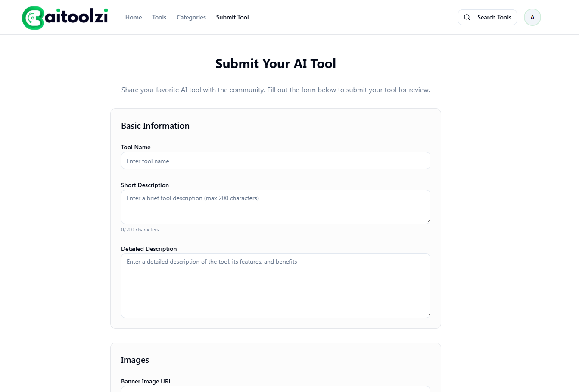Open the Categories navigation link

tap(191, 17)
